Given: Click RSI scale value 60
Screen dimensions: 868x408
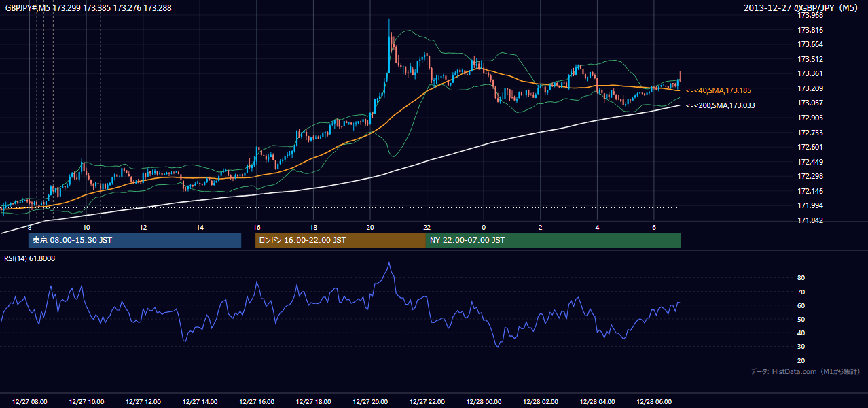Looking at the screenshot, I should [x=801, y=305].
